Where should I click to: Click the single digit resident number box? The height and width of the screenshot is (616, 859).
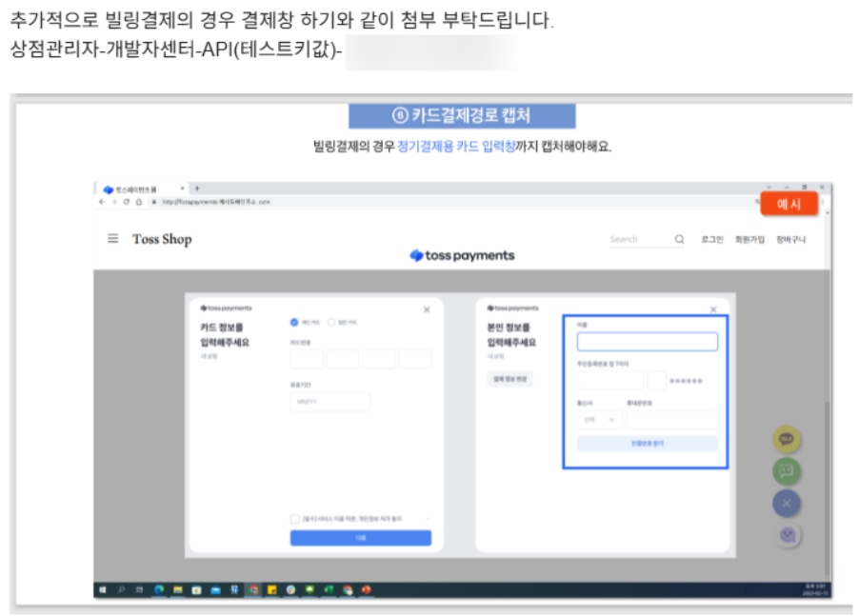coord(656,380)
